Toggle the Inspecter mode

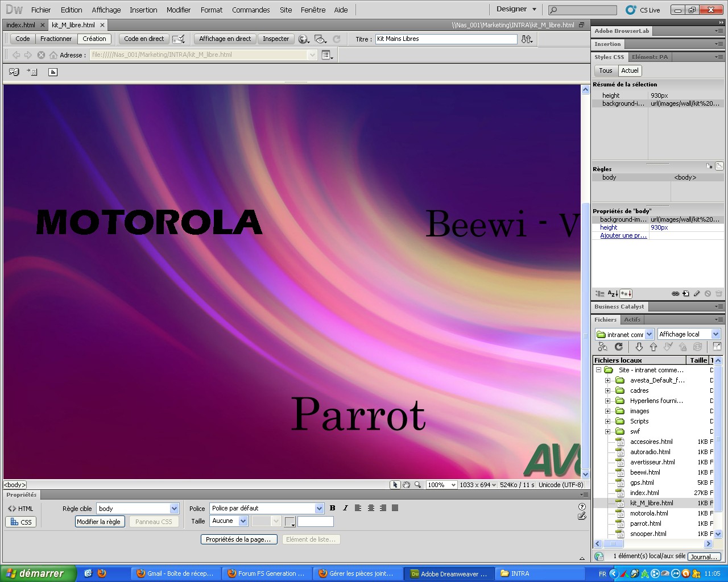click(276, 39)
